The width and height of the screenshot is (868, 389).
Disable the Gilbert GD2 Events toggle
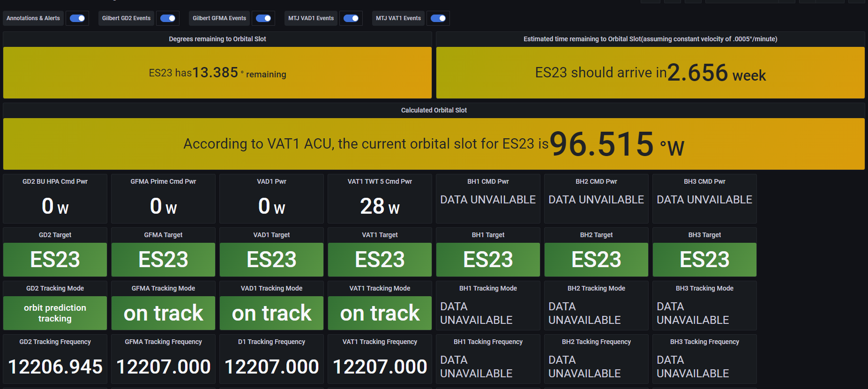coord(168,18)
